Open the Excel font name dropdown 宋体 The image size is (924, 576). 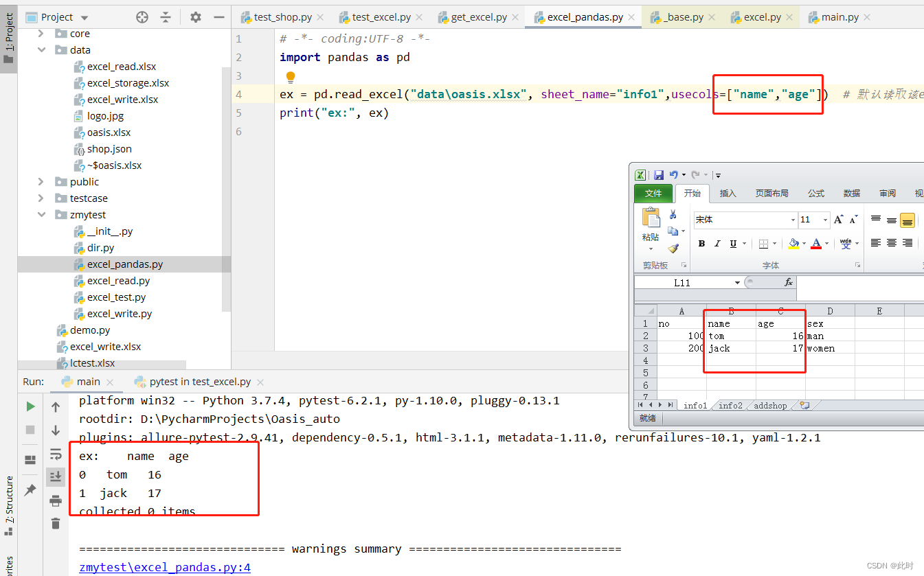coord(793,220)
